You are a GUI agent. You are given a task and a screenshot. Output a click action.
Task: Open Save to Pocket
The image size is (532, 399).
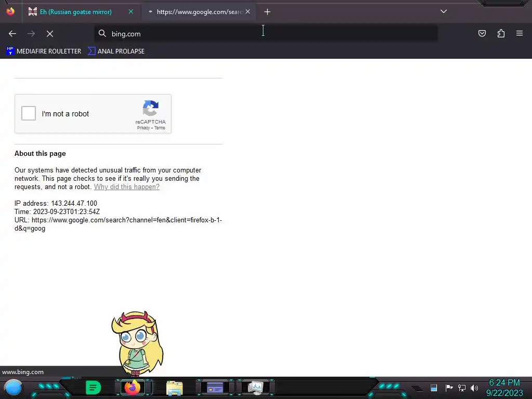pos(482,33)
